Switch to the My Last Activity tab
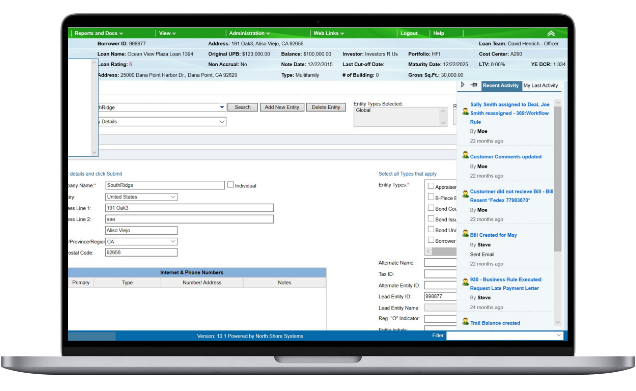This screenshot has width=636, height=391. pos(541,86)
